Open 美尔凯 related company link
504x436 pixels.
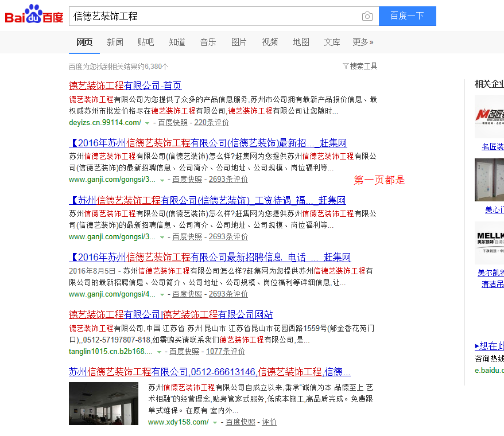(491, 272)
